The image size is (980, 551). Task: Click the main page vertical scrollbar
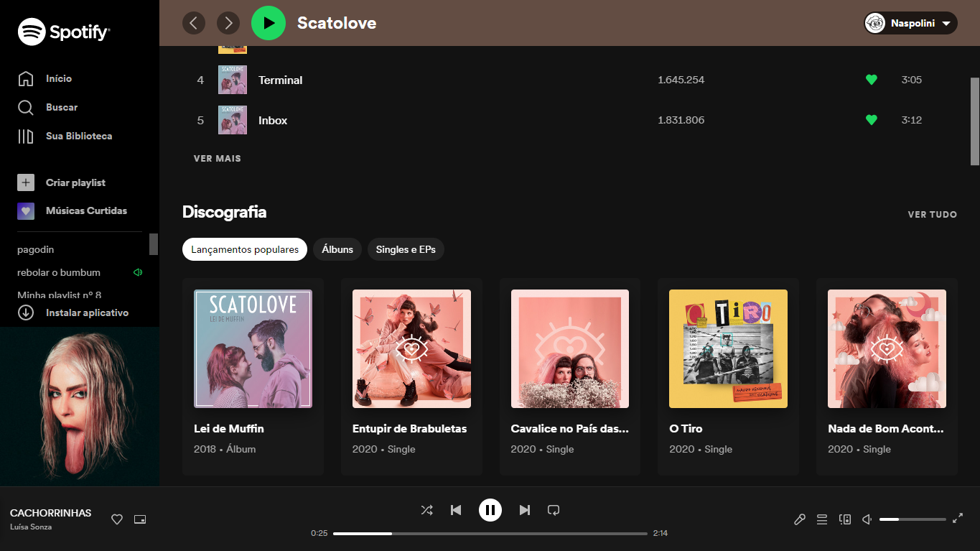[x=975, y=122]
